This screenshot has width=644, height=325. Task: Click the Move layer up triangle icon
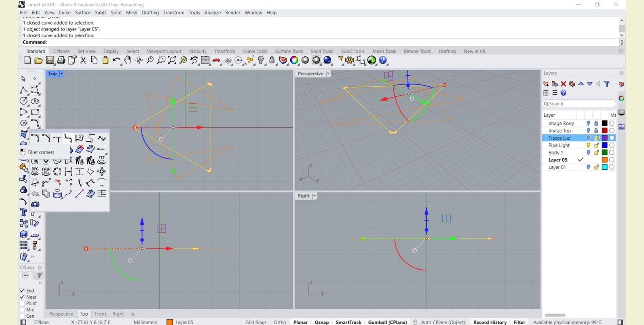tap(581, 84)
